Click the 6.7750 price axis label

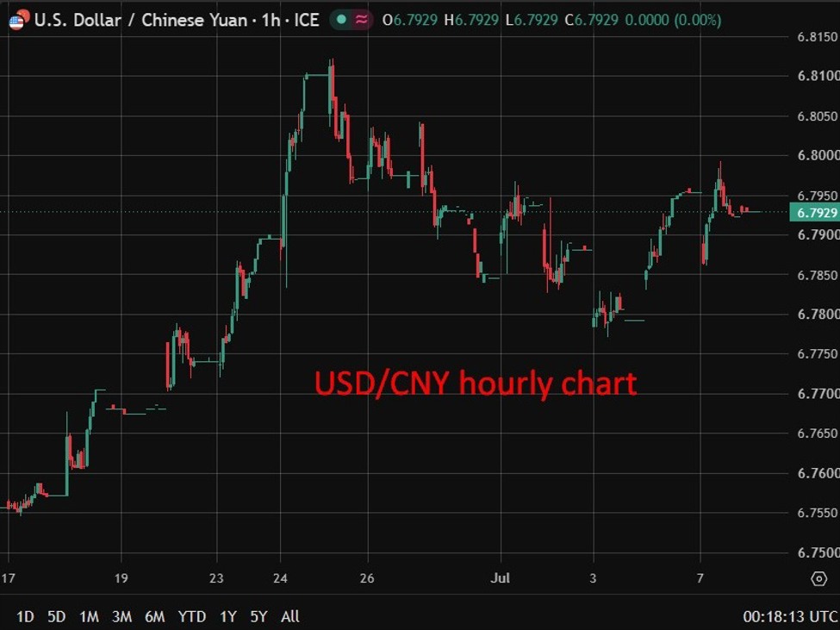[818, 353]
